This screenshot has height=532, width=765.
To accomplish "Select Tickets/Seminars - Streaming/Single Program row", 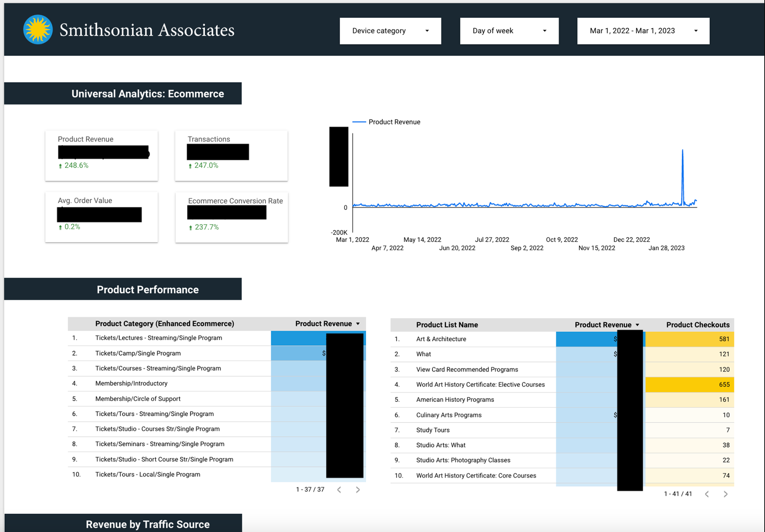I will click(x=217, y=444).
